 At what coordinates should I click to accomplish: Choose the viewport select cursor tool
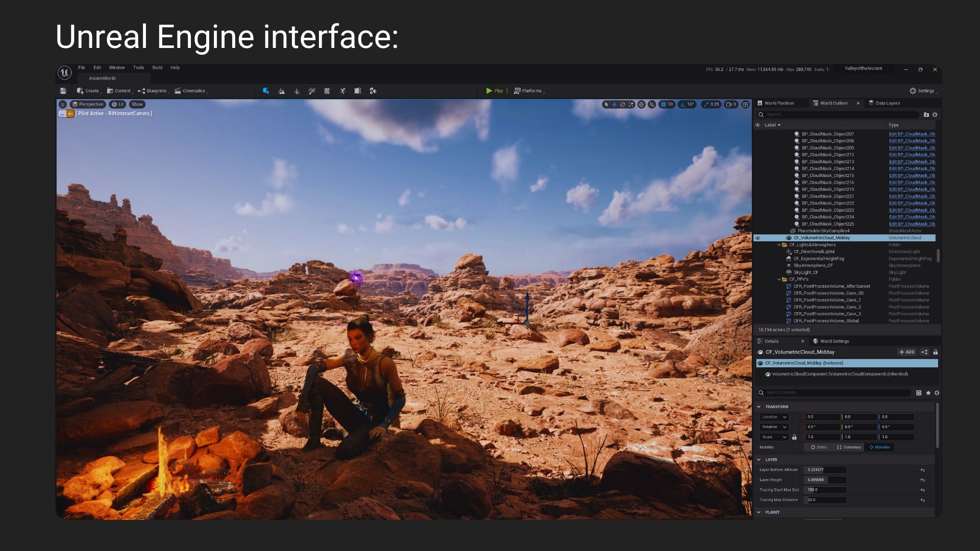[x=606, y=104]
